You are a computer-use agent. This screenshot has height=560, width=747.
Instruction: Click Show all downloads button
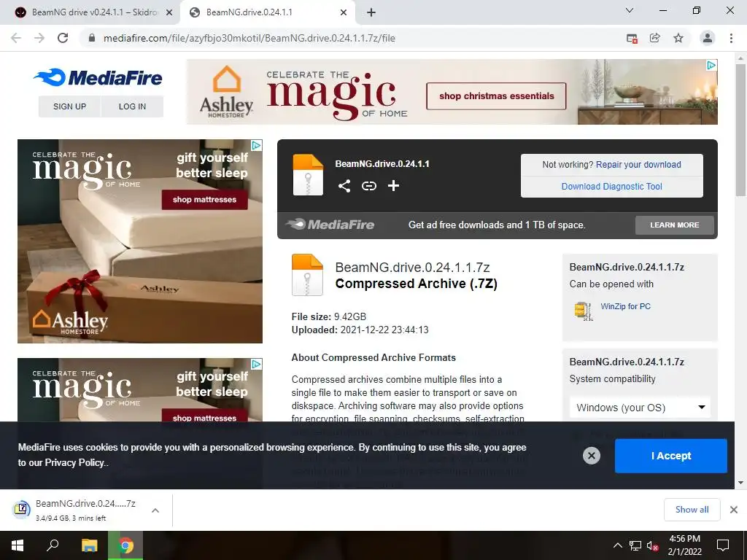(x=692, y=510)
